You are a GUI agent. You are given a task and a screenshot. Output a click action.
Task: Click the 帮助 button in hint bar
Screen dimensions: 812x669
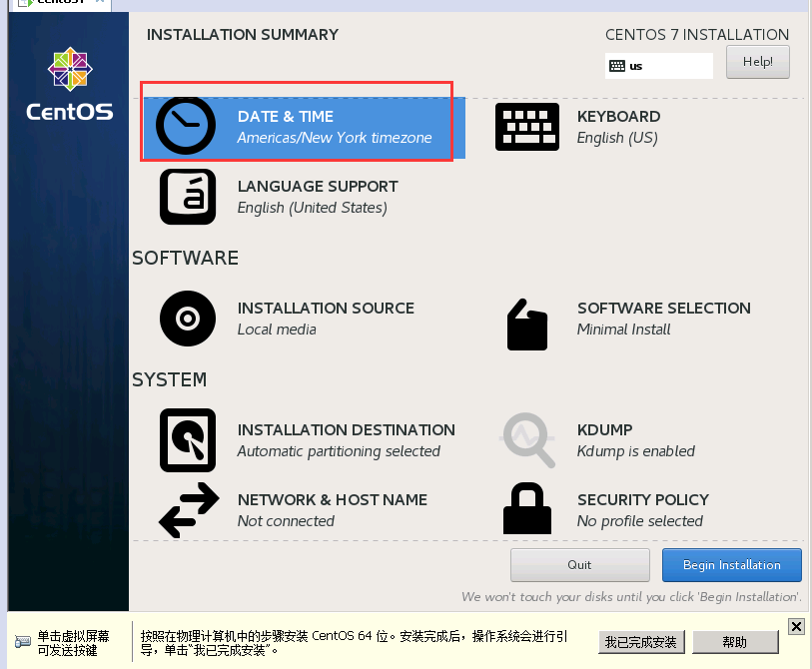(735, 642)
